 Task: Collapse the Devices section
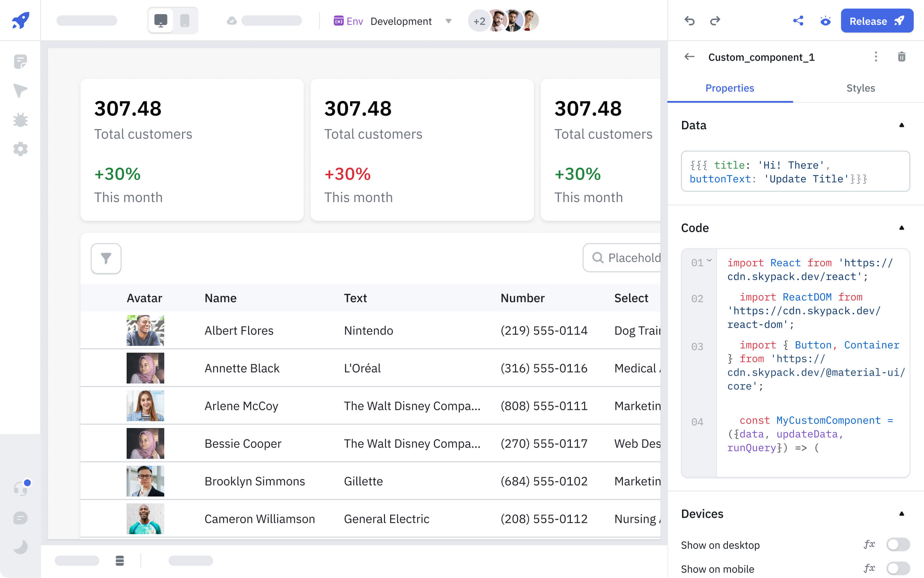point(901,513)
